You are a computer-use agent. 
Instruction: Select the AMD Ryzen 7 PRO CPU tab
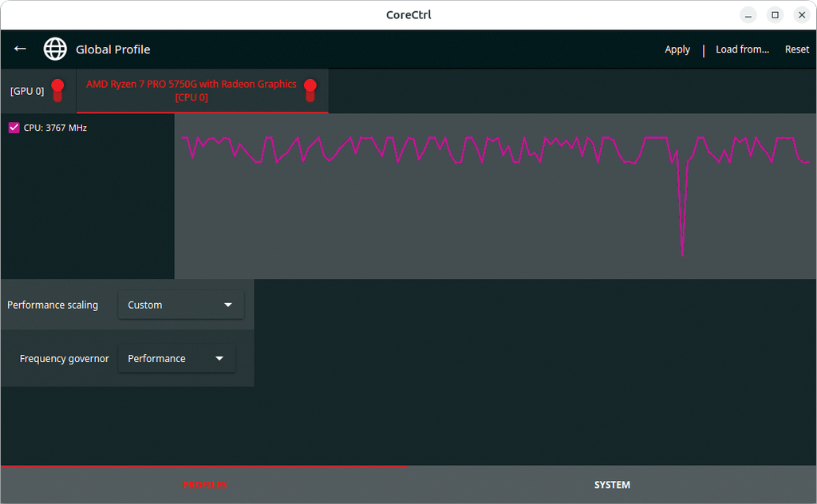[x=191, y=90]
